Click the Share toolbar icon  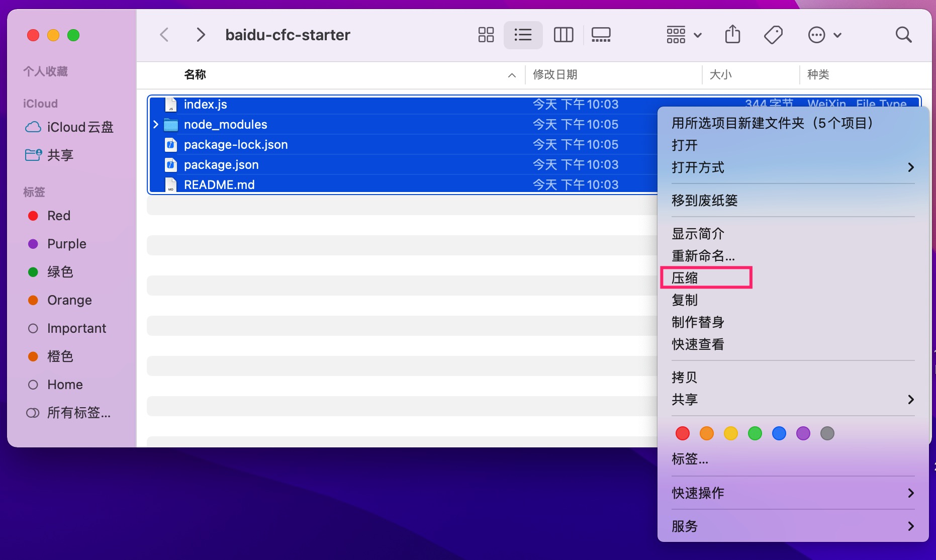(732, 35)
